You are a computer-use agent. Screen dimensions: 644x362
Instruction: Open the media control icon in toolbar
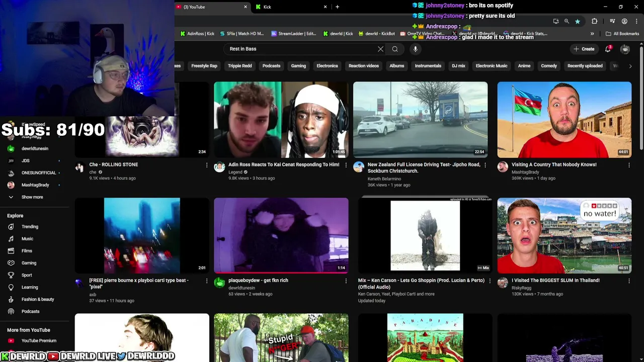[612, 21]
